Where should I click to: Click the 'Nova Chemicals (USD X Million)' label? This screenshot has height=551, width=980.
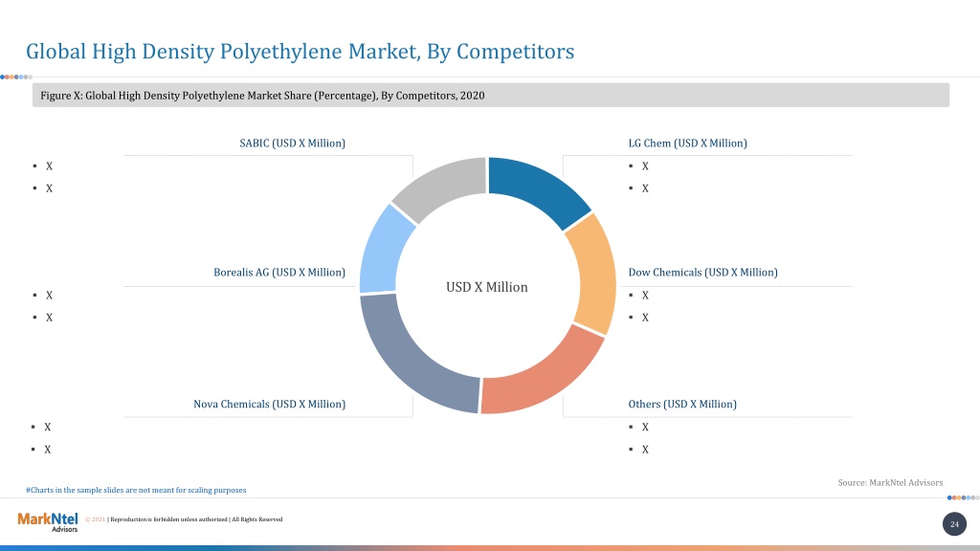click(269, 405)
